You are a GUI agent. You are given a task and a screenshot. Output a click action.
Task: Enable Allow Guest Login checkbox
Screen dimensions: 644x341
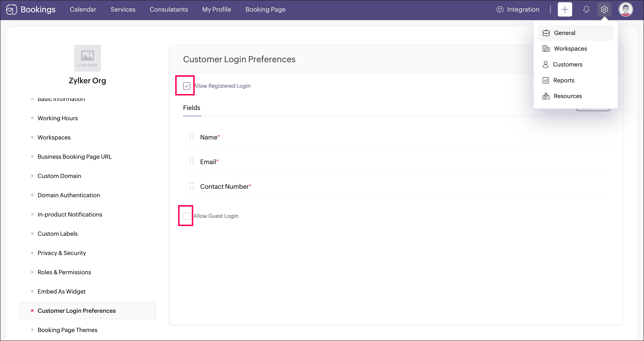tap(186, 216)
